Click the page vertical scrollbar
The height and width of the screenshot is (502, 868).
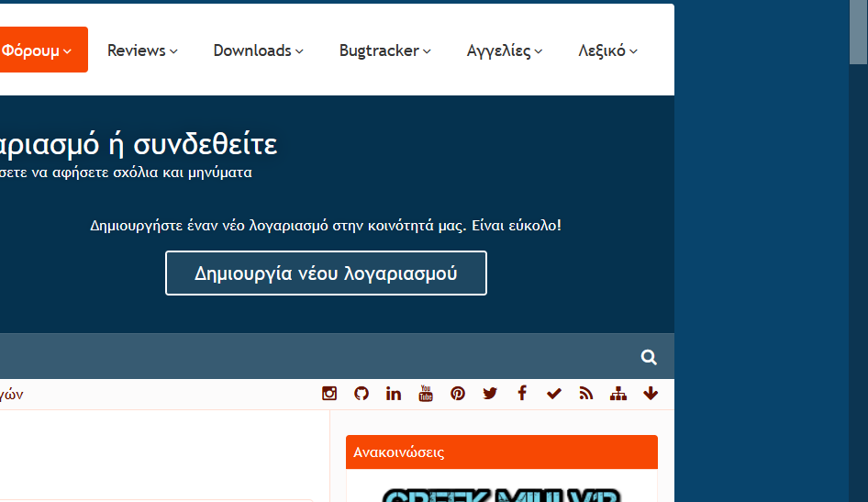[858, 275]
